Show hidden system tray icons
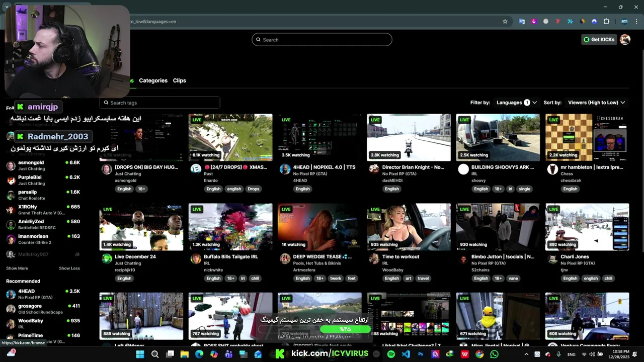The height and width of the screenshot is (362, 644). click(526, 354)
